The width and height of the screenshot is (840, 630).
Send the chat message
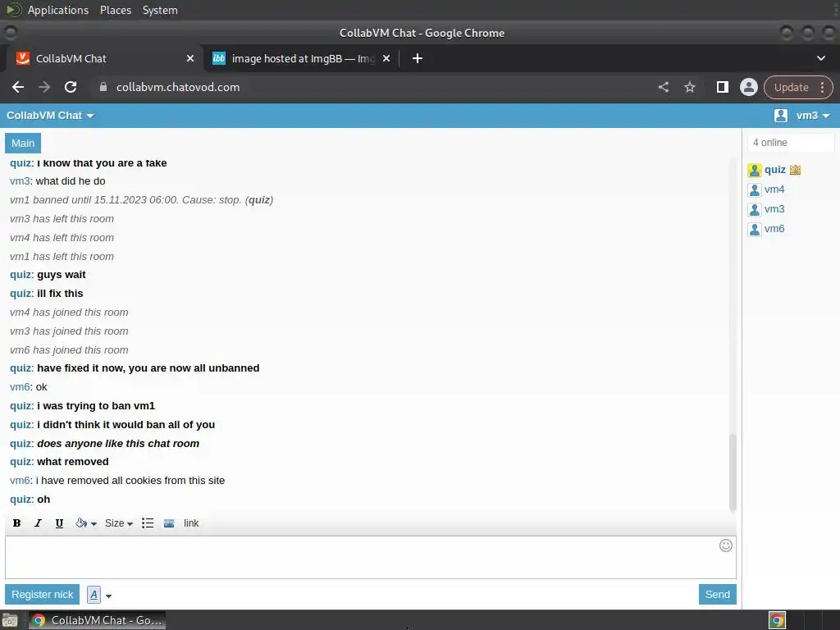[x=717, y=594]
